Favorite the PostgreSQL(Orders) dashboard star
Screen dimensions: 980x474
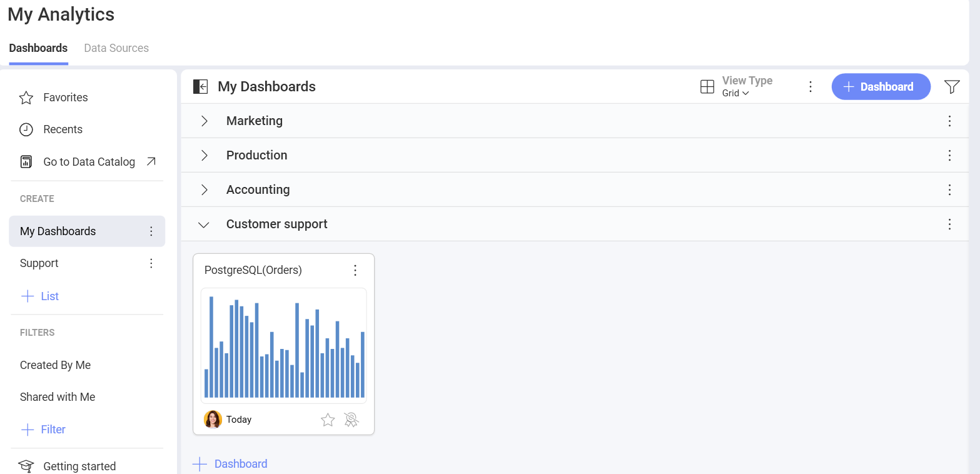tap(328, 420)
